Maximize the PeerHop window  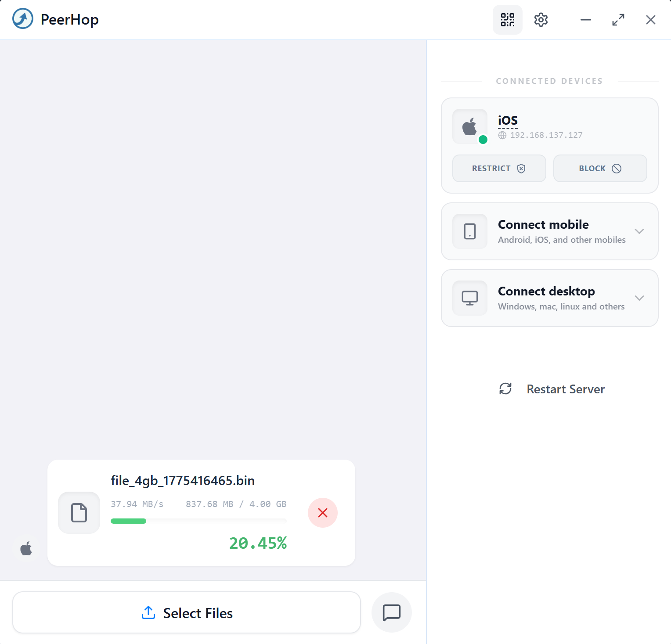(618, 20)
